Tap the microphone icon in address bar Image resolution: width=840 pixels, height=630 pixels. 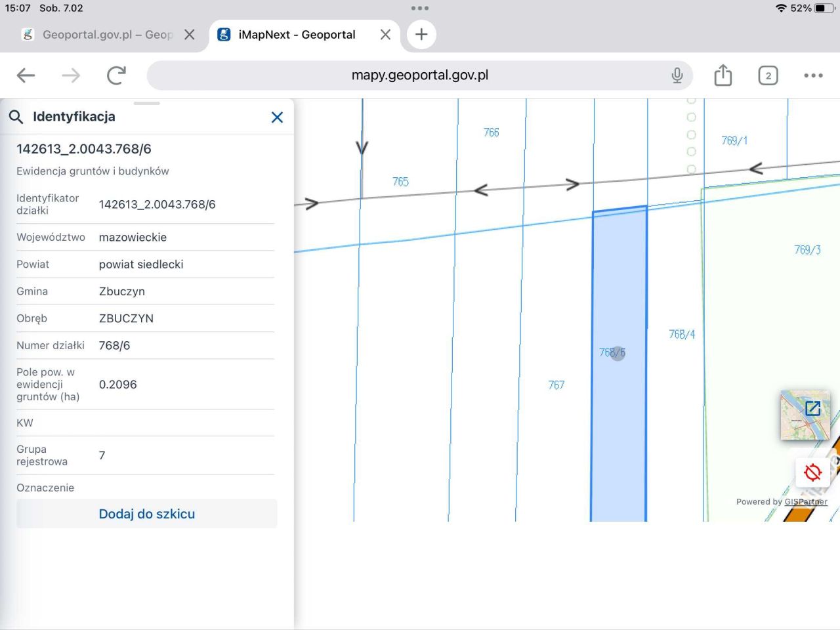(x=677, y=75)
